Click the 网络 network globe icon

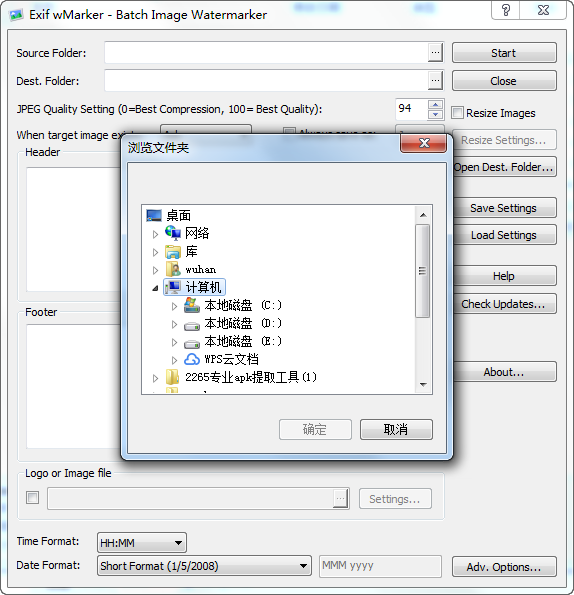pyautogui.click(x=173, y=233)
